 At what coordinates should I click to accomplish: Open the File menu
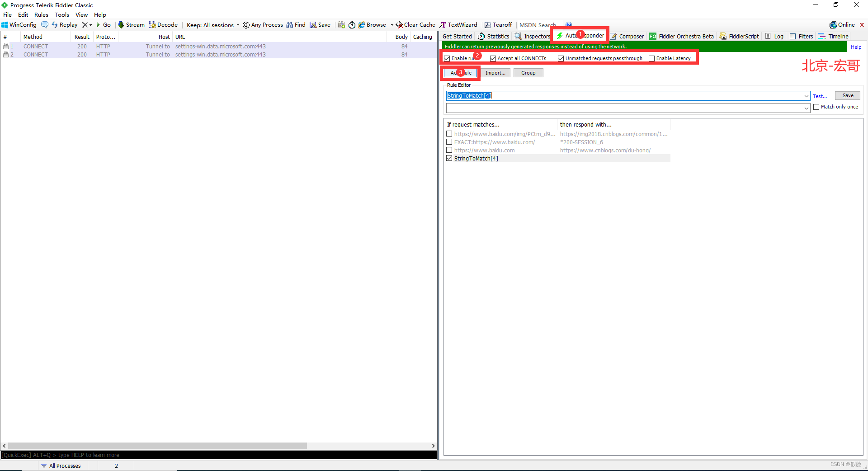(8, 14)
